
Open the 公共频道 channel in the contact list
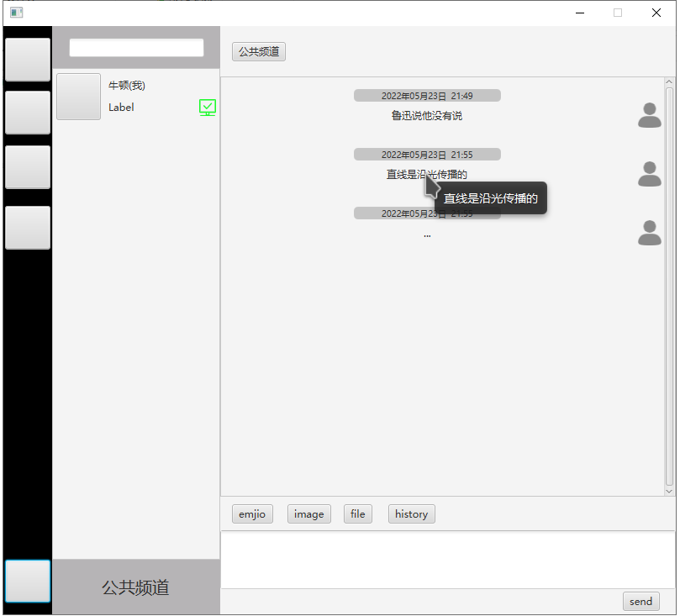[136, 587]
